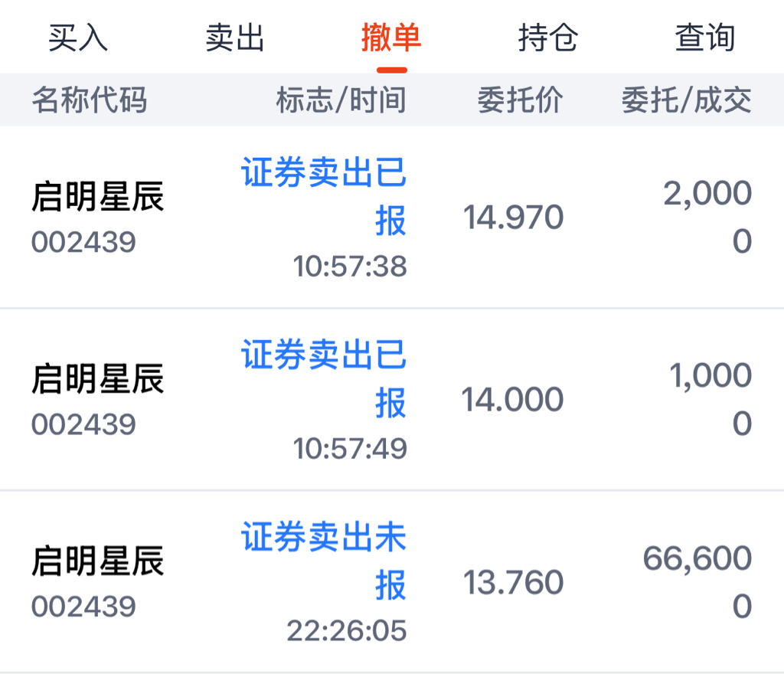This screenshot has height=697, width=784.
Task: Tap the 证券卖出已报 status above 10:57:38
Action: point(324,197)
